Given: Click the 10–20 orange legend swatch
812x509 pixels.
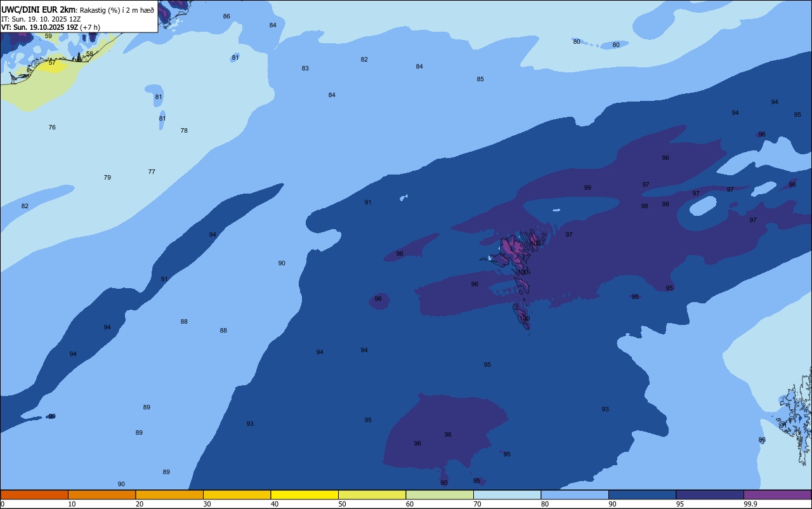Looking at the screenshot, I should click(x=101, y=494).
